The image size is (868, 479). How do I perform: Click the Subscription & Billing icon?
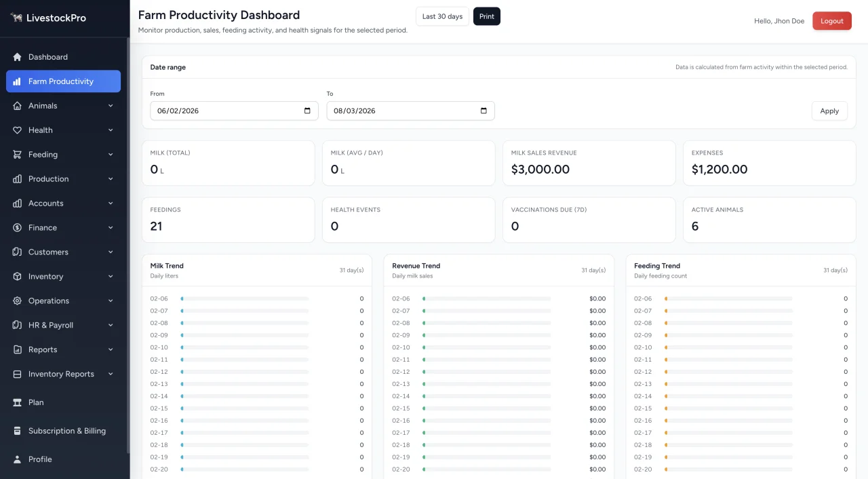click(17, 431)
